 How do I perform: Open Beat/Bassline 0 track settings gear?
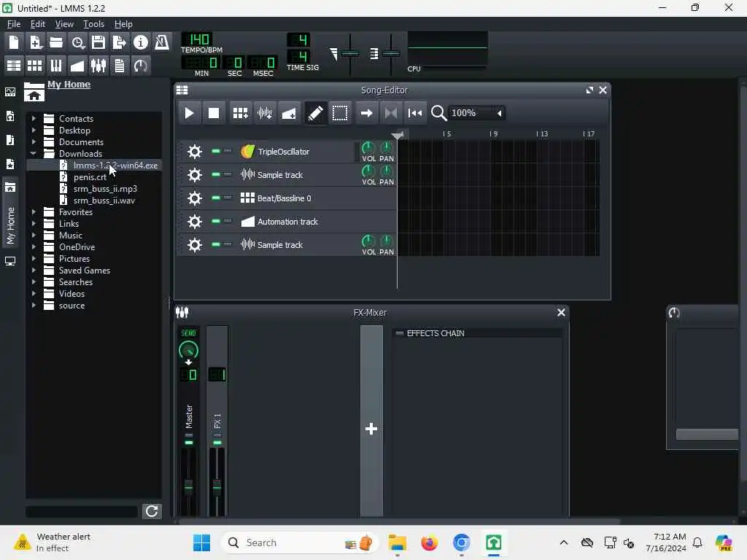tap(194, 198)
